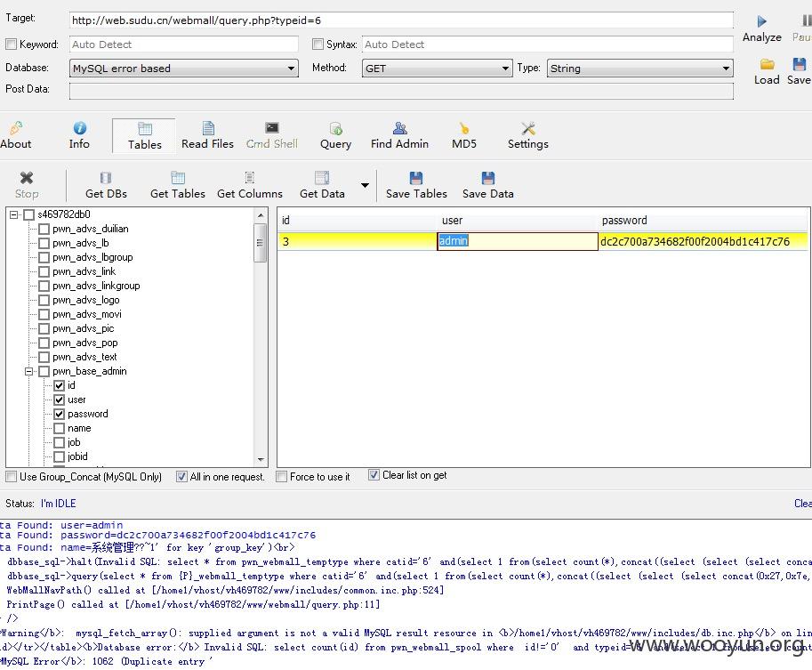Start analysis with the Analyze icon
Viewport: 812px width, 670px height.
[x=762, y=21]
